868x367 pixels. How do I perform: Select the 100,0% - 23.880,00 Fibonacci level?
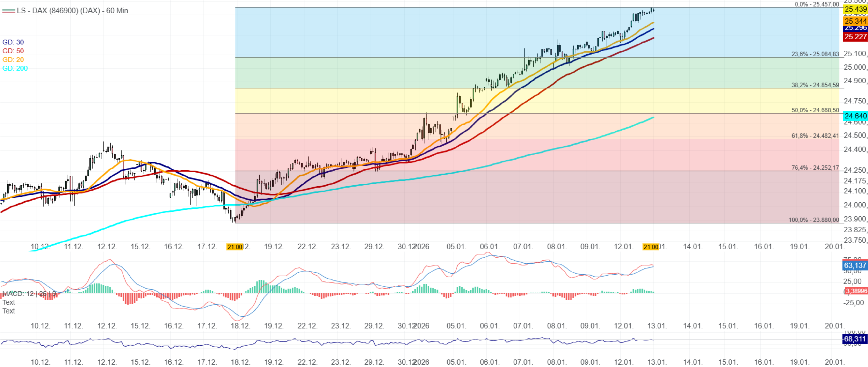(x=813, y=220)
